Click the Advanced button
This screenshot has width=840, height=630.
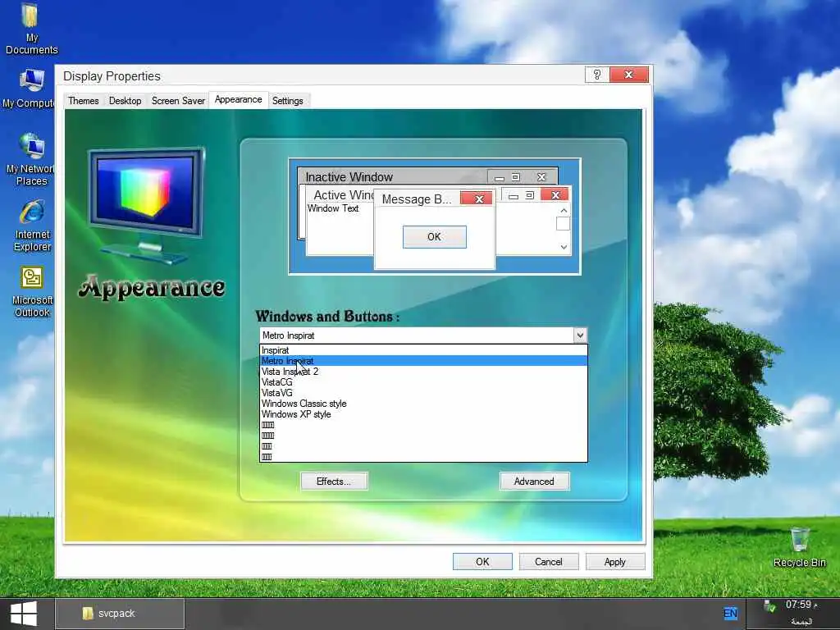(x=534, y=481)
